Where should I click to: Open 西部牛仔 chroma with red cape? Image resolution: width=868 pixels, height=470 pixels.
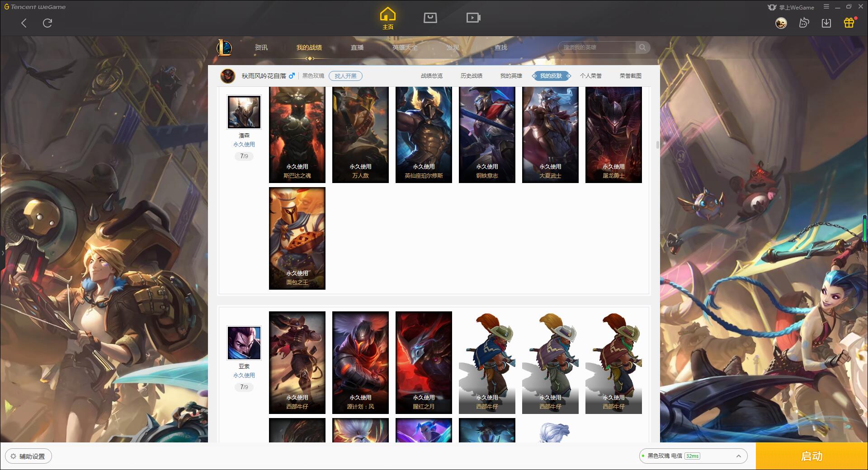(613, 362)
